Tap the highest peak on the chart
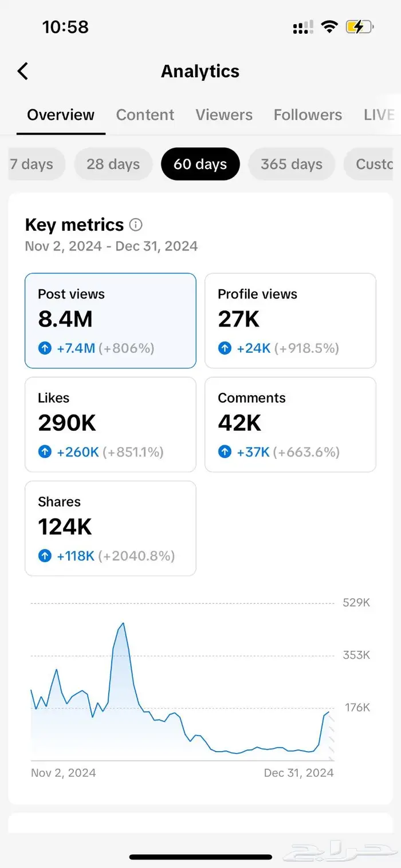 click(x=123, y=623)
